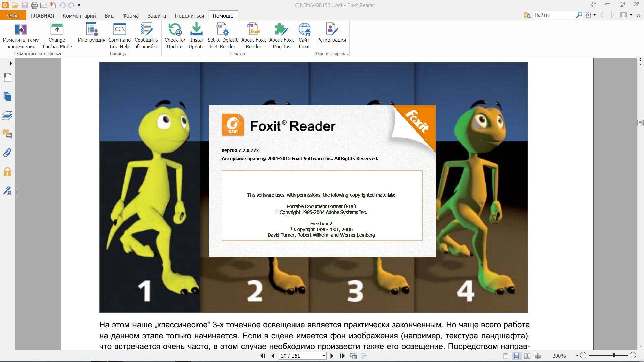Click the next search result arrow
Screen dimensions: 644x362
click(x=612, y=15)
